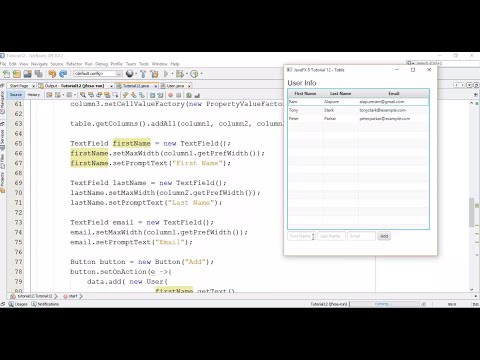
Task: Click the Uncomment editor toolbar icon
Action: coord(197,95)
